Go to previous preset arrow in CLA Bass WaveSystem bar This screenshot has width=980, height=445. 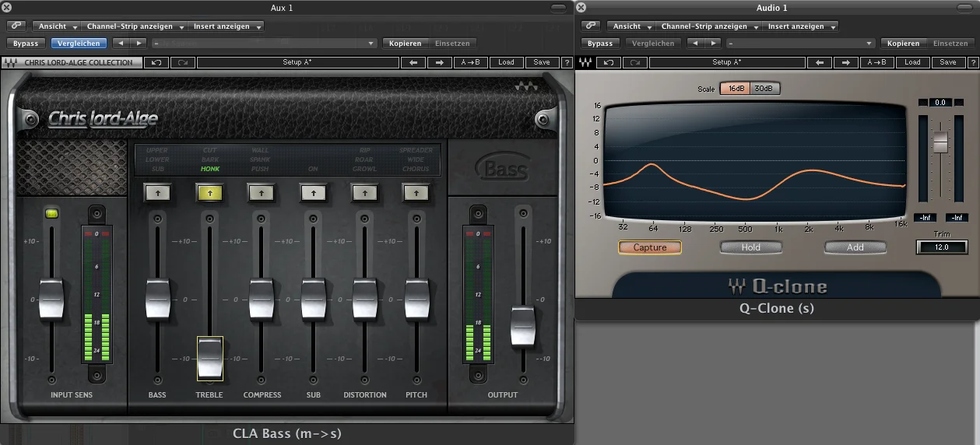tap(414, 62)
